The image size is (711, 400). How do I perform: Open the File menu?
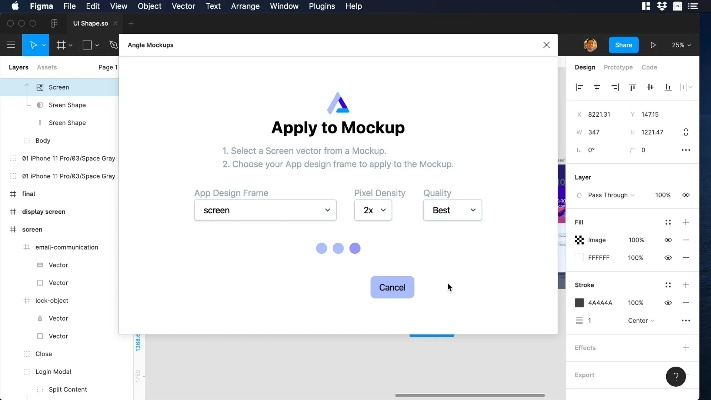tap(69, 6)
